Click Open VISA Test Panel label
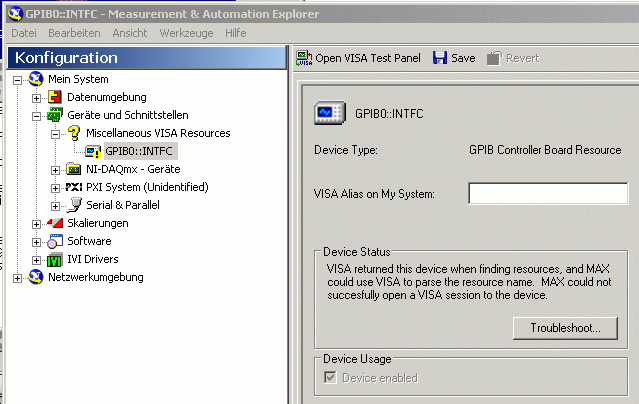The height and width of the screenshot is (404, 639). (x=368, y=58)
